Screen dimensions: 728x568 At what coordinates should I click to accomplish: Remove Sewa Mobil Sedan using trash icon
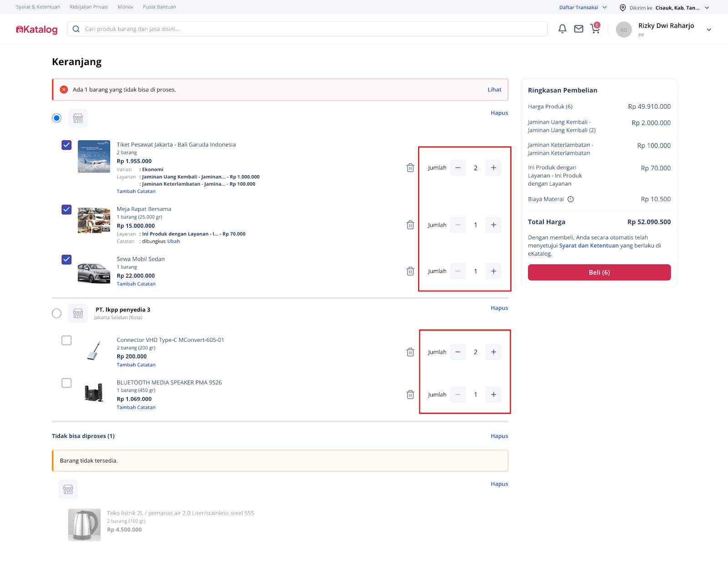tap(410, 271)
